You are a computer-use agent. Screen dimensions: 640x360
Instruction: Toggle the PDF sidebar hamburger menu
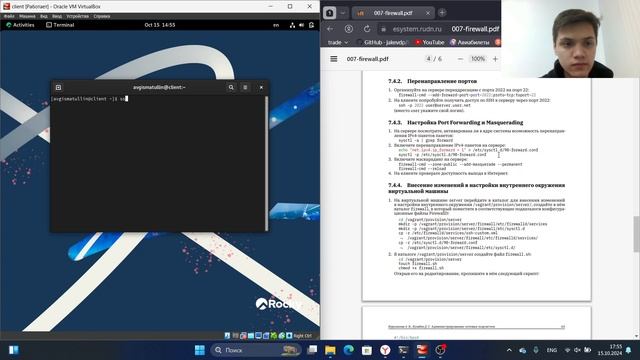[333, 59]
